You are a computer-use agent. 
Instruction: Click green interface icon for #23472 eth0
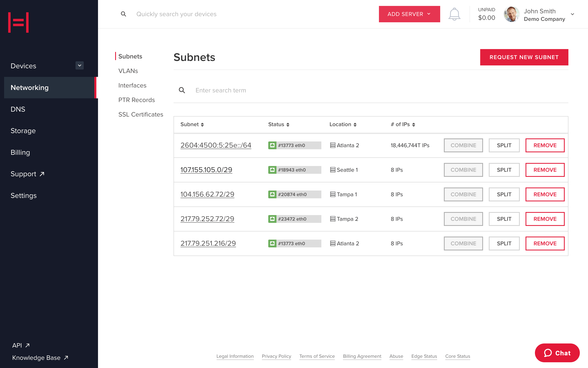272,219
